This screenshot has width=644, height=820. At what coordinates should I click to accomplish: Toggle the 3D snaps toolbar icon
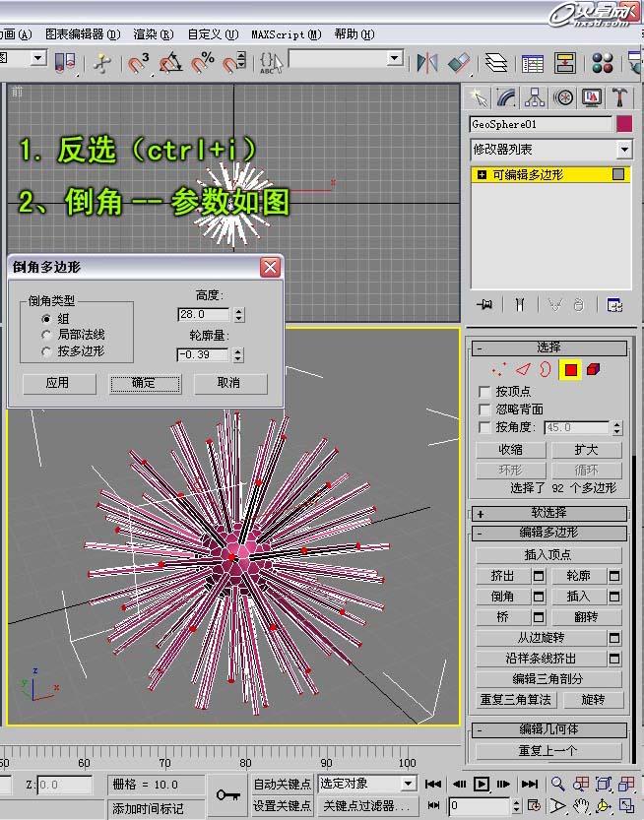pyautogui.click(x=139, y=63)
